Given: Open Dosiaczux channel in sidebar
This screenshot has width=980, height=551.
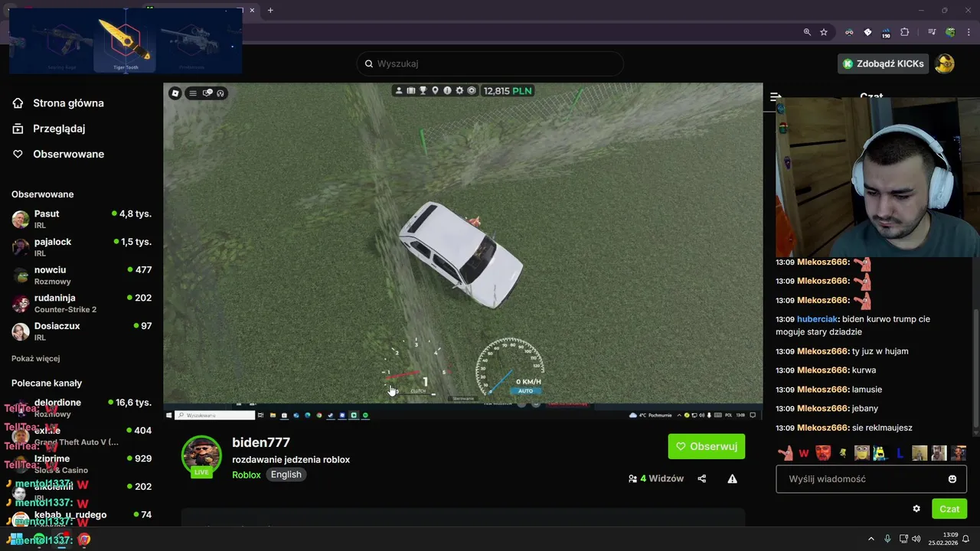Looking at the screenshot, I should coord(81,331).
